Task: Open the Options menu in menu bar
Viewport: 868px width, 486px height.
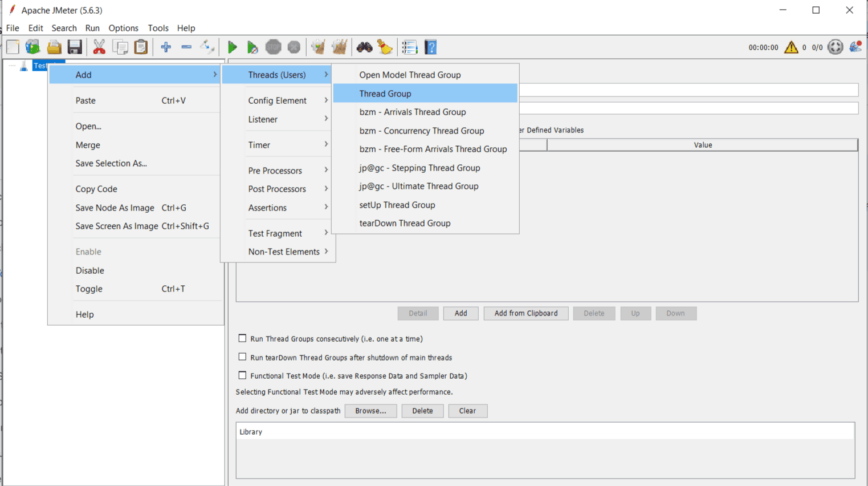Action: (123, 28)
